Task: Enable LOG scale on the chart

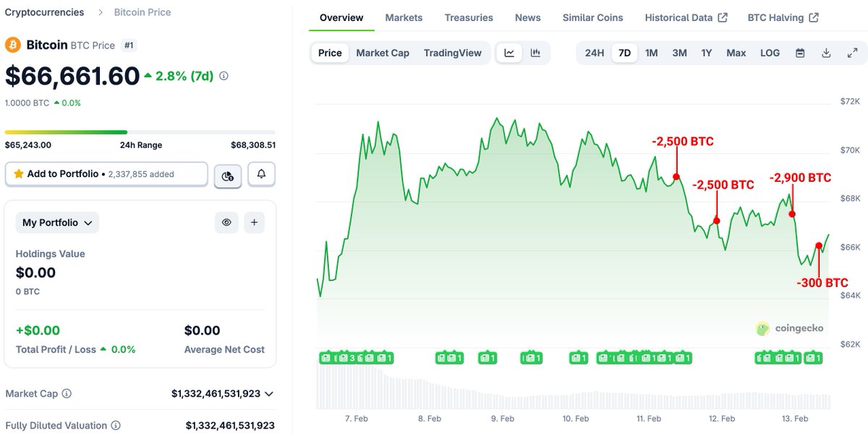Action: (x=770, y=53)
